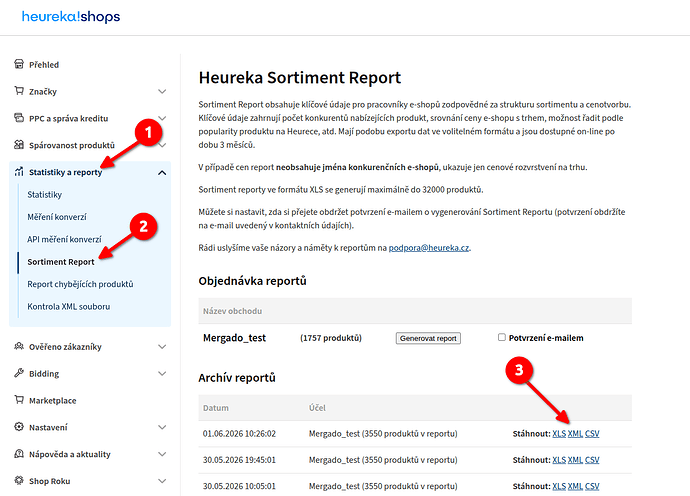Expand the Nastavení chevron
The image size is (690, 496).
tap(162, 427)
